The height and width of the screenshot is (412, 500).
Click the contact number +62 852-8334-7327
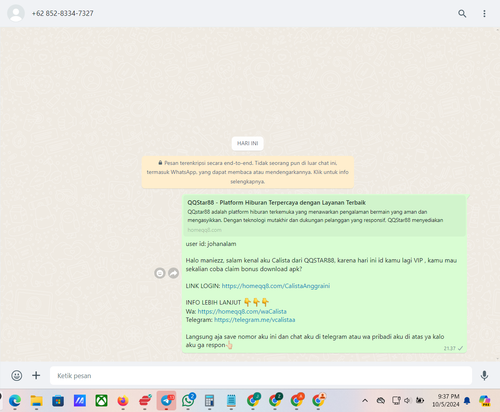[x=62, y=13]
